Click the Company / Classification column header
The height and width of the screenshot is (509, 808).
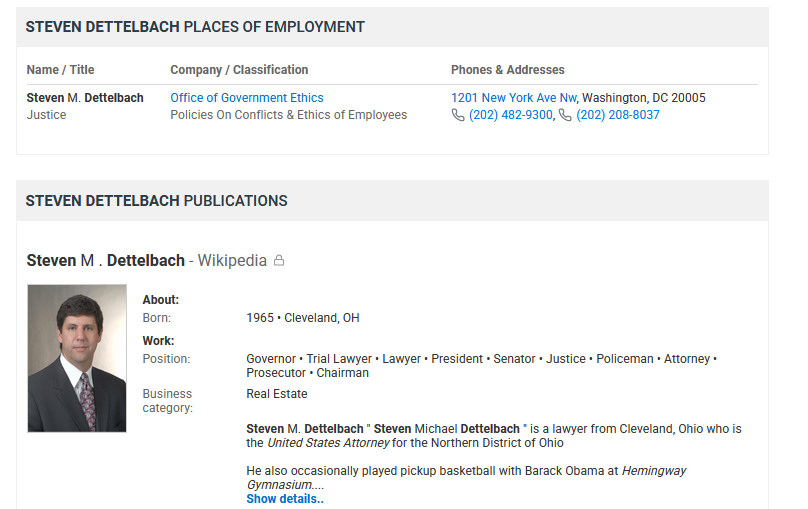(239, 70)
